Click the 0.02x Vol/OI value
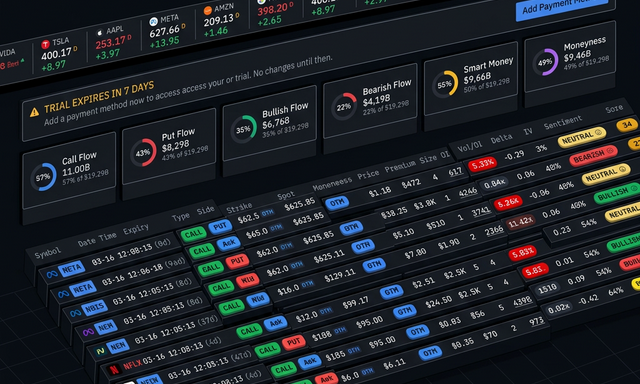Image resolution: width=640 pixels, height=384 pixels. [558, 309]
